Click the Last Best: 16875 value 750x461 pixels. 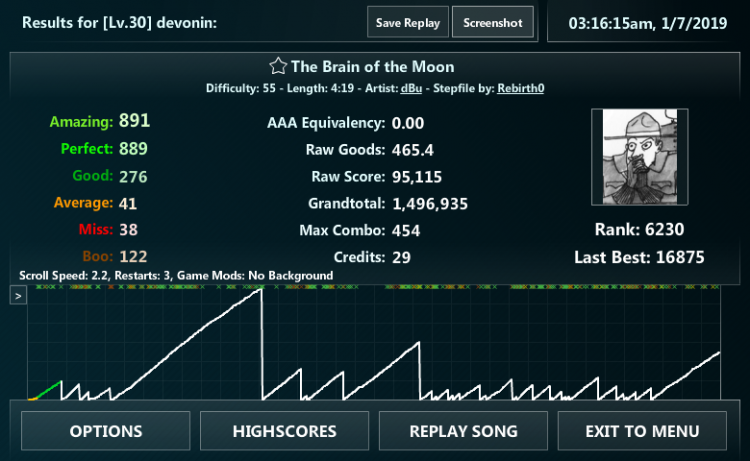680,257
